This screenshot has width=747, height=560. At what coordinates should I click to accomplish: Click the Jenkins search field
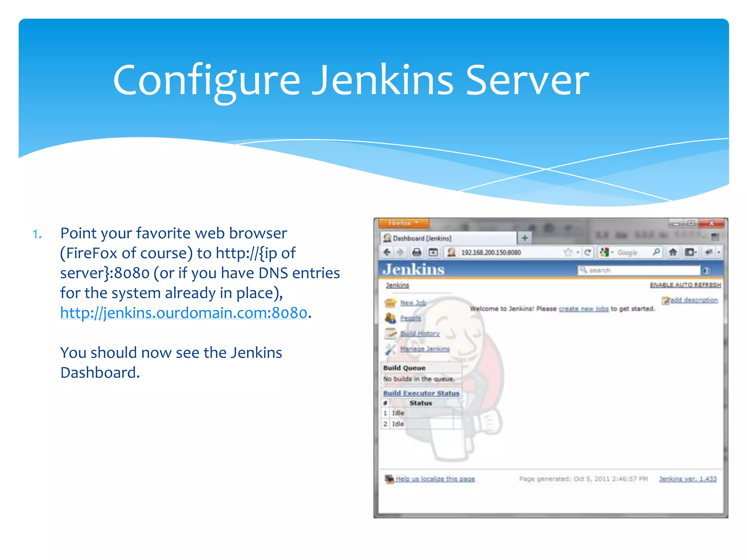pyautogui.click(x=639, y=270)
